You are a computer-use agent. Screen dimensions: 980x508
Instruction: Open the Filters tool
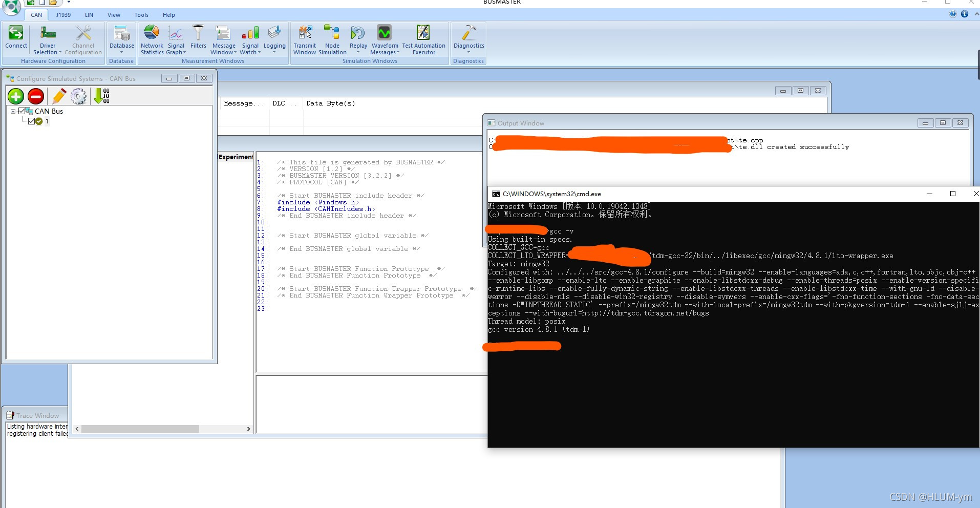tap(198, 37)
